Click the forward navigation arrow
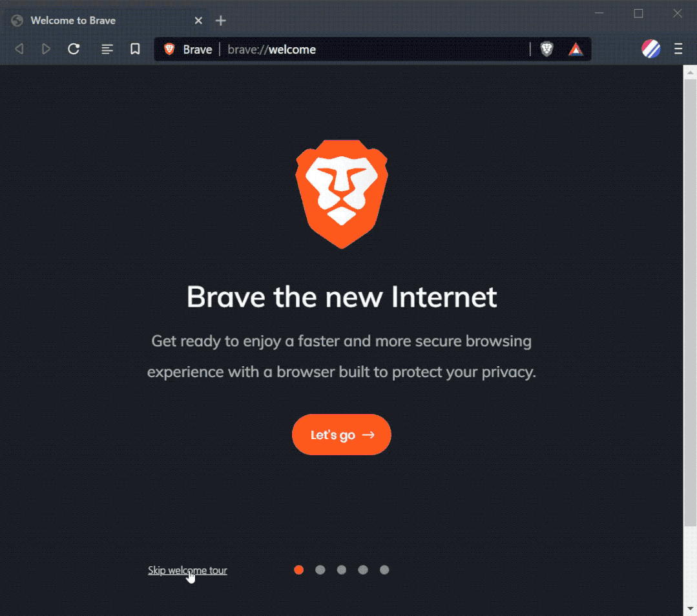Viewport: 697px width, 616px height. 46,49
